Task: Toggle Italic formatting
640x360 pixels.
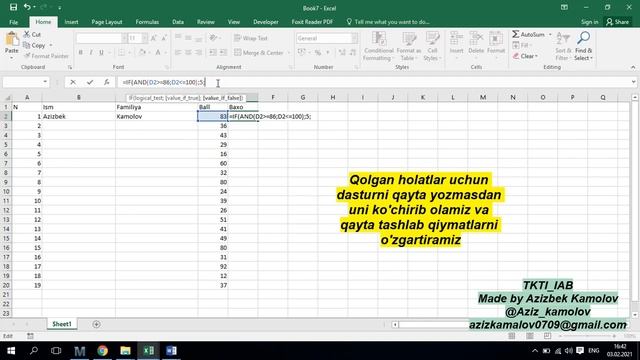Action: (x=91, y=52)
